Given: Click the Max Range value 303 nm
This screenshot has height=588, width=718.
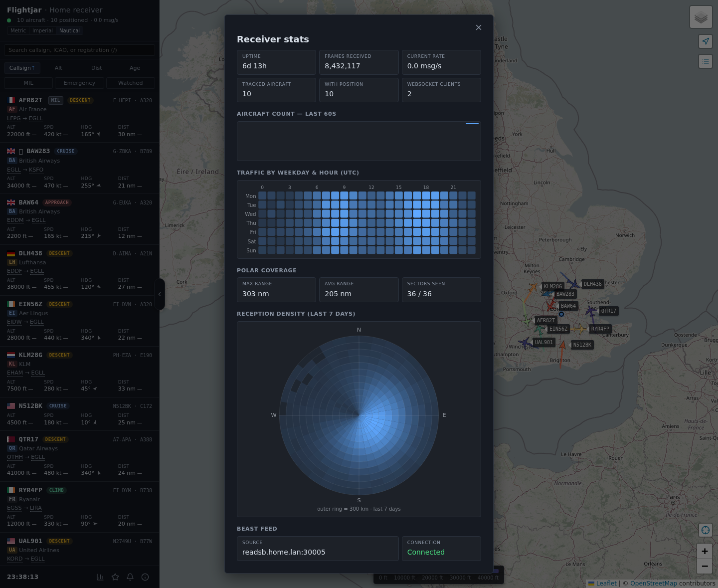Looking at the screenshot, I should pyautogui.click(x=255, y=294).
